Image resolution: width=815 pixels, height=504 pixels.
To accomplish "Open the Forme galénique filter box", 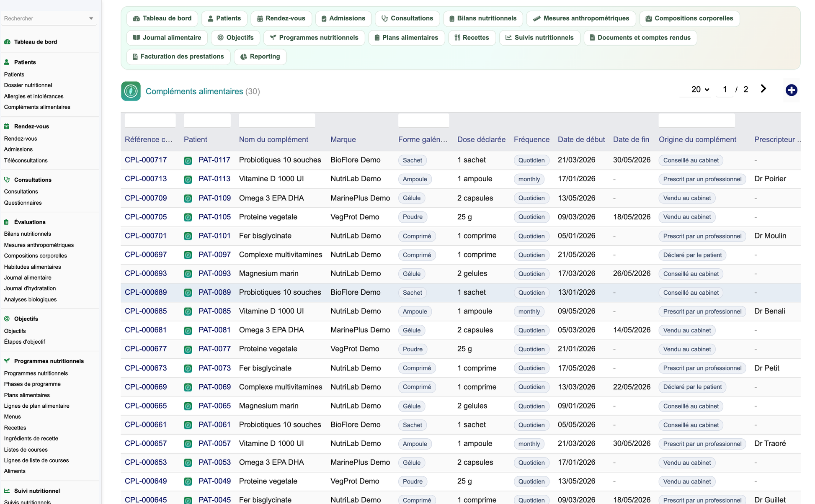I will [x=423, y=120].
